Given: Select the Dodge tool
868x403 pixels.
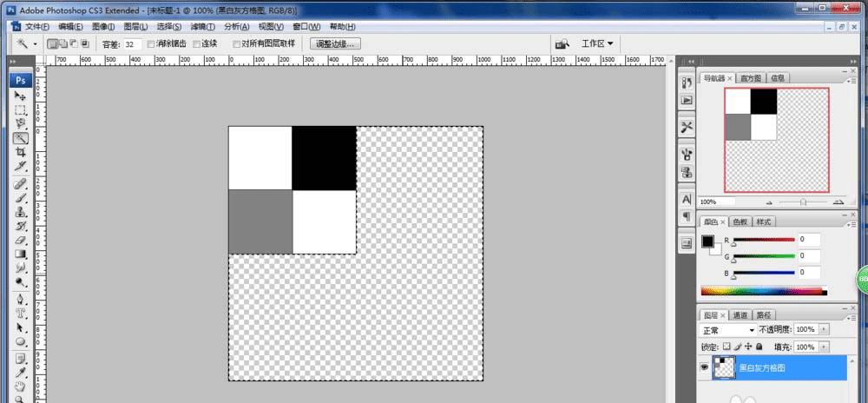Looking at the screenshot, I should 21,281.
